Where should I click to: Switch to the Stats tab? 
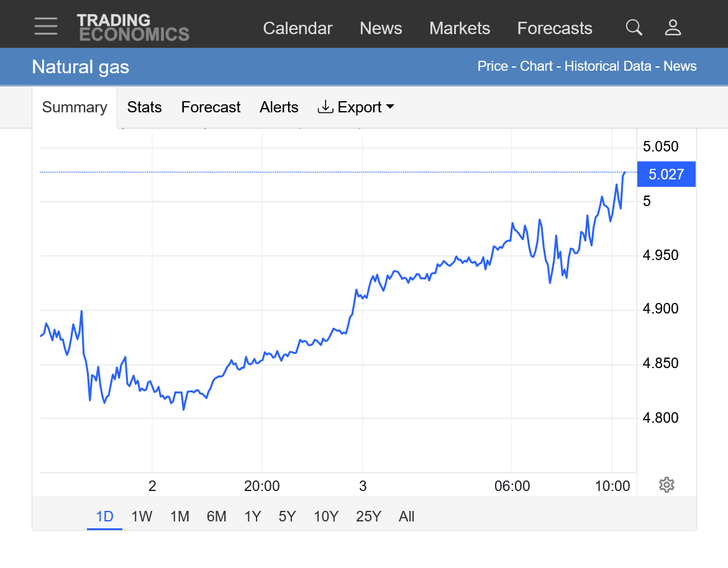144,107
